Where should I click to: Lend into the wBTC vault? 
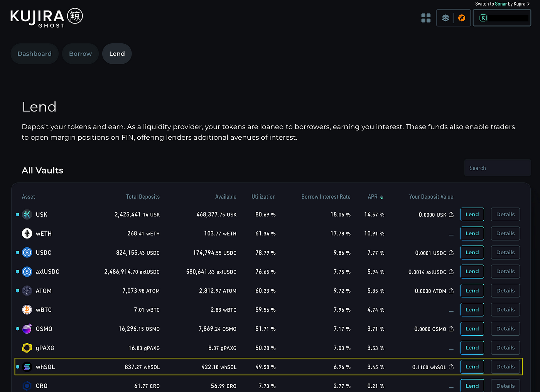pyautogui.click(x=472, y=310)
